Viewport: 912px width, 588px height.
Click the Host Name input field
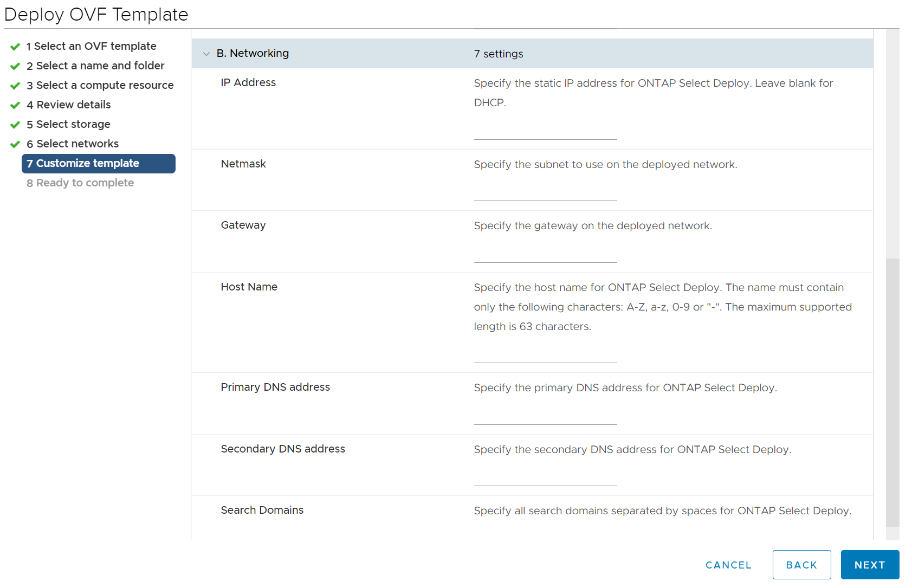[x=545, y=359]
